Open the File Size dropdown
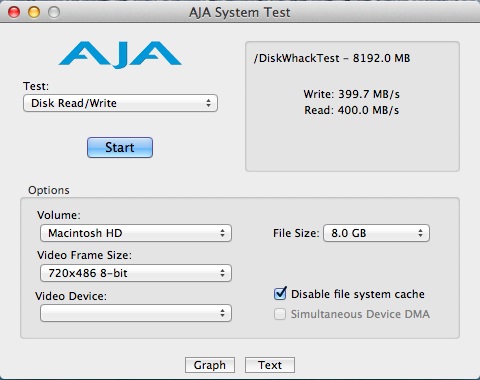Image resolution: width=480 pixels, height=380 pixels. coord(376,233)
